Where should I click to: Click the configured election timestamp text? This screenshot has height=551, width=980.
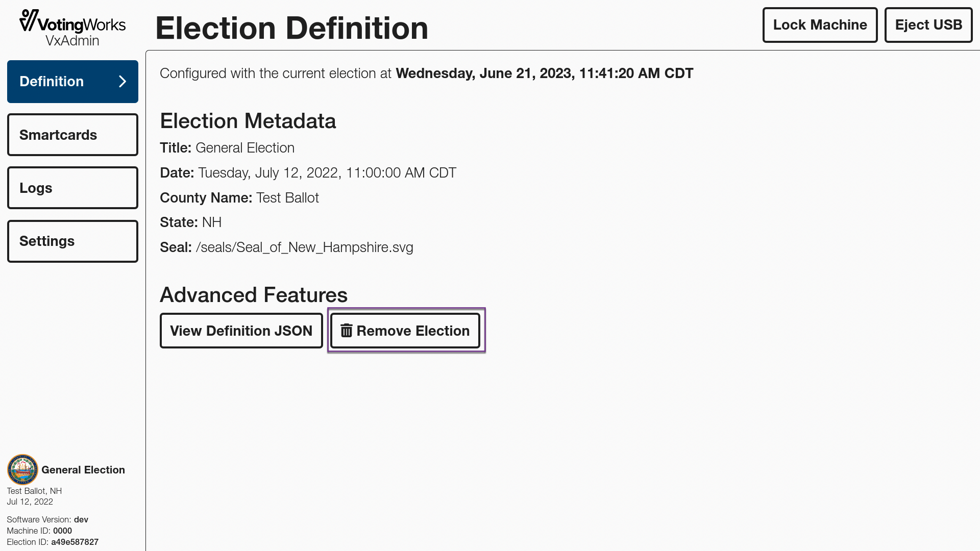click(x=544, y=73)
